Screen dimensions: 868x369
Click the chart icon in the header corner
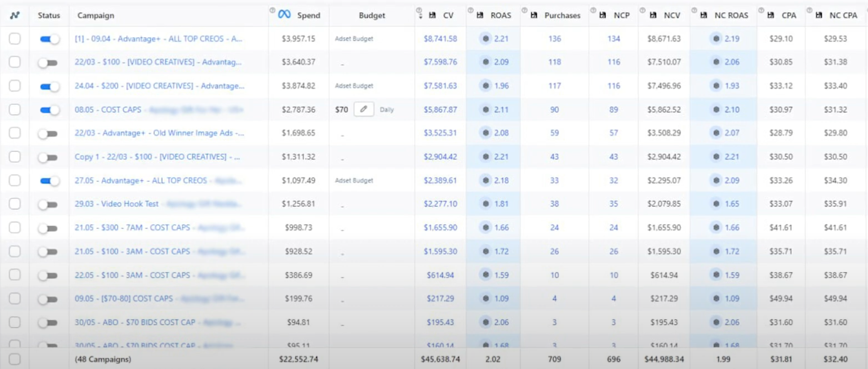15,15
